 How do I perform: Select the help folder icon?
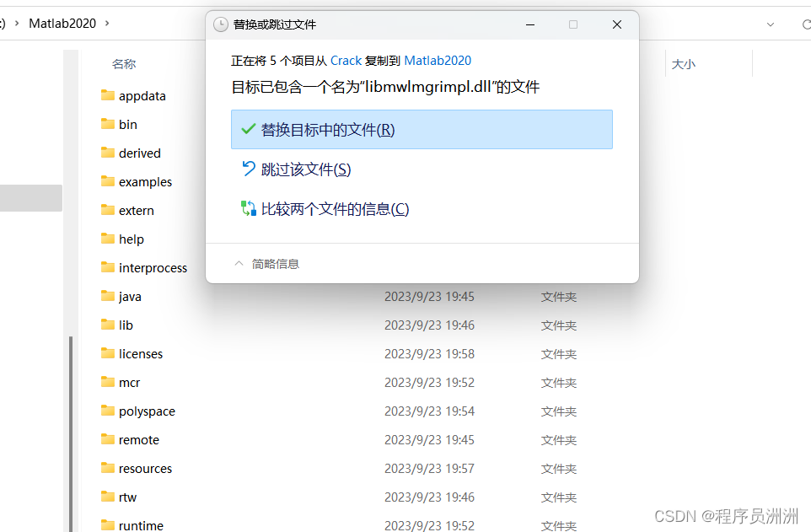tap(108, 239)
